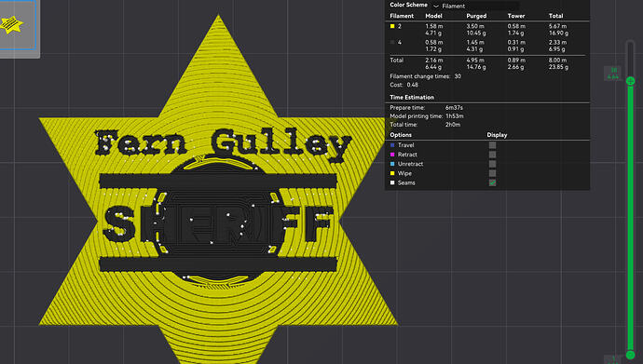
Task: Click the Model printing time 1h53m value
Action: click(x=455, y=116)
